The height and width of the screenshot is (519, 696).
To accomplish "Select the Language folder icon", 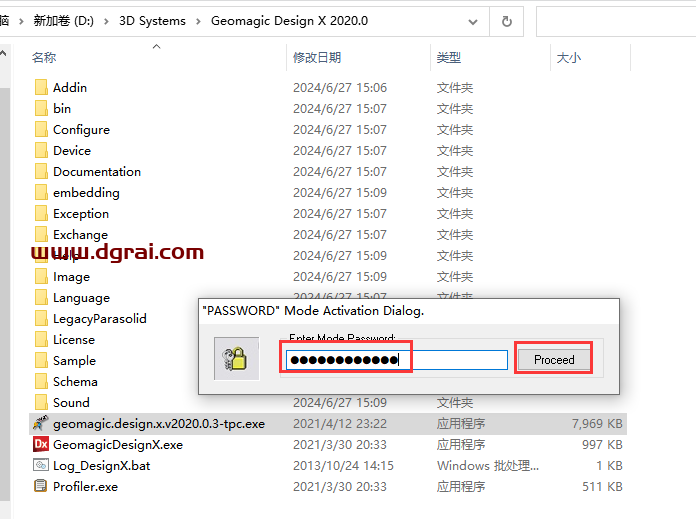I will tap(41, 297).
